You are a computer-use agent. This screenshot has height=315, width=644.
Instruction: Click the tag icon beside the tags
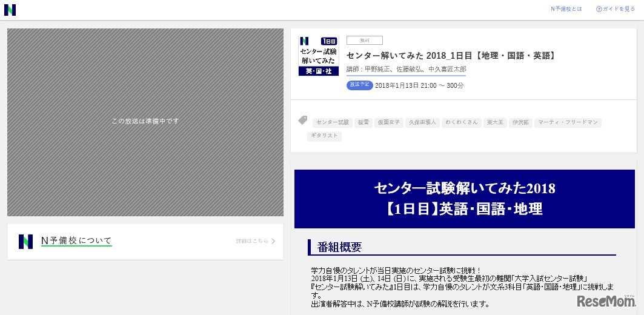click(x=303, y=121)
